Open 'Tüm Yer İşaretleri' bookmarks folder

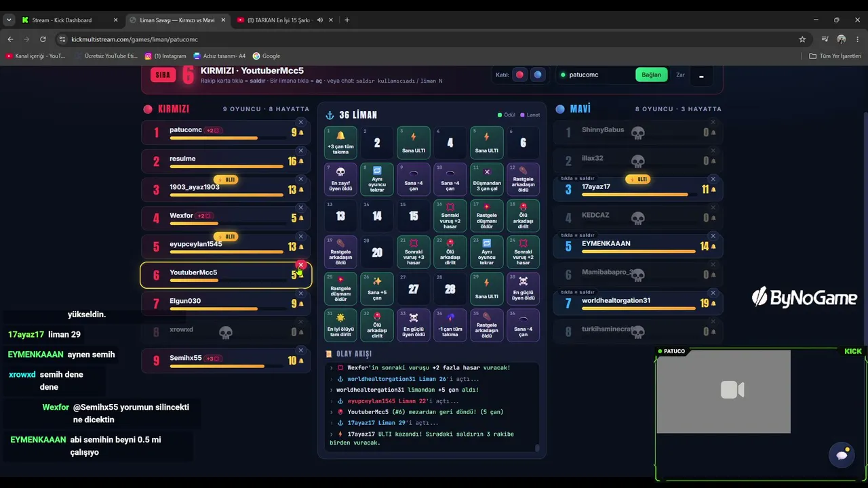click(x=835, y=56)
